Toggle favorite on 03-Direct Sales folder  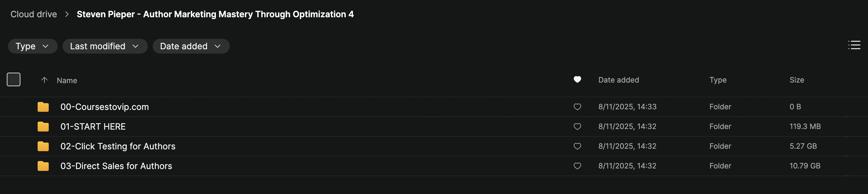[x=577, y=166]
